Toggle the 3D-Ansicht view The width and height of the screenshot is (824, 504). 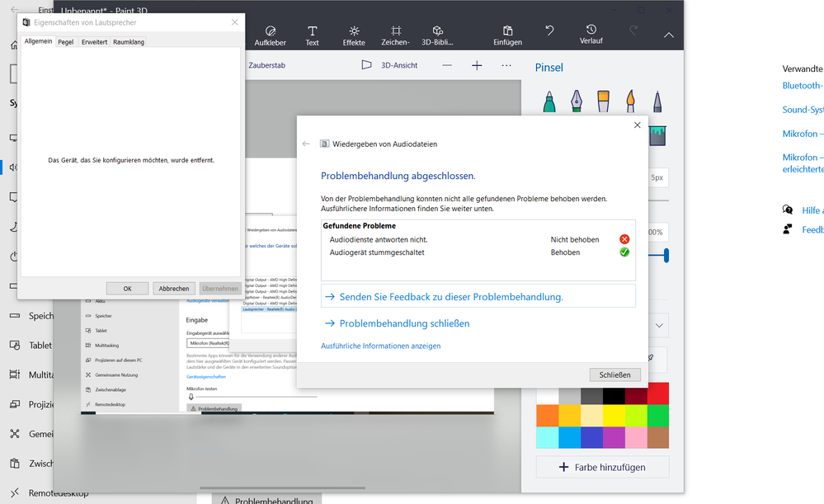coord(389,65)
